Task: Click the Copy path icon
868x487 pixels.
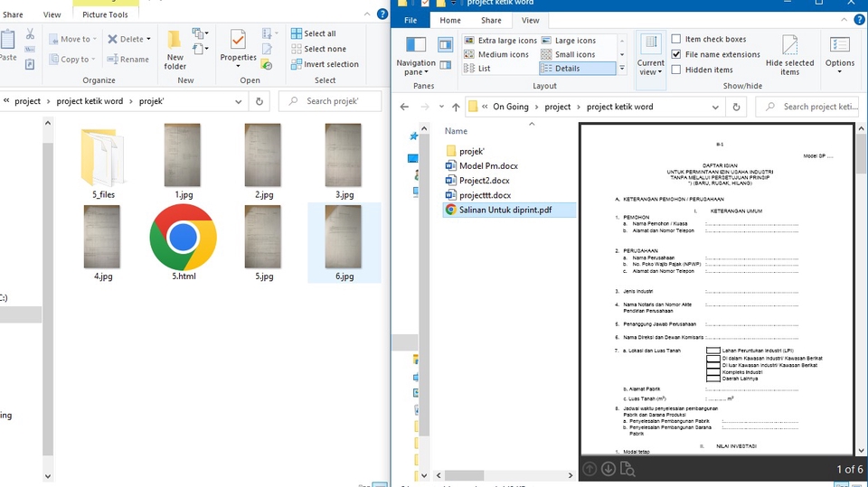Action: coord(30,50)
